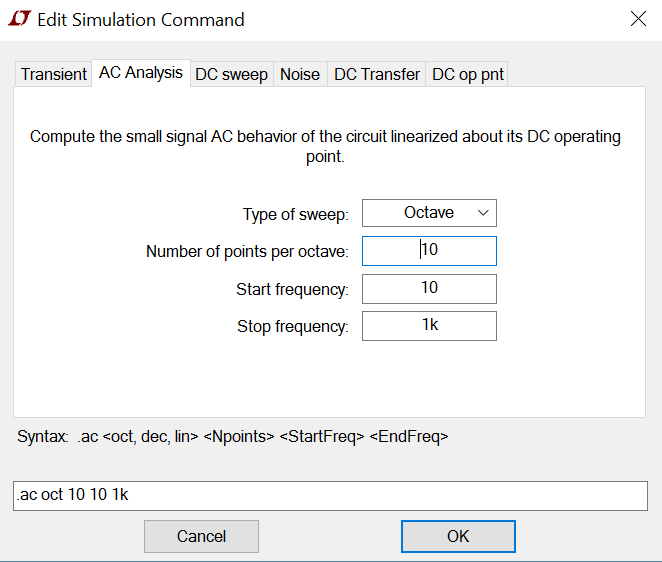
Task: Click the LTspice logo in the title bar
Action: 18,19
